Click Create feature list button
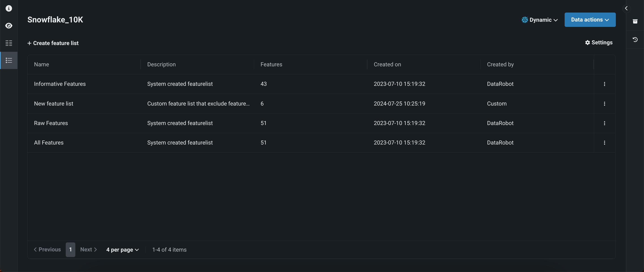The image size is (644, 272). tap(53, 43)
